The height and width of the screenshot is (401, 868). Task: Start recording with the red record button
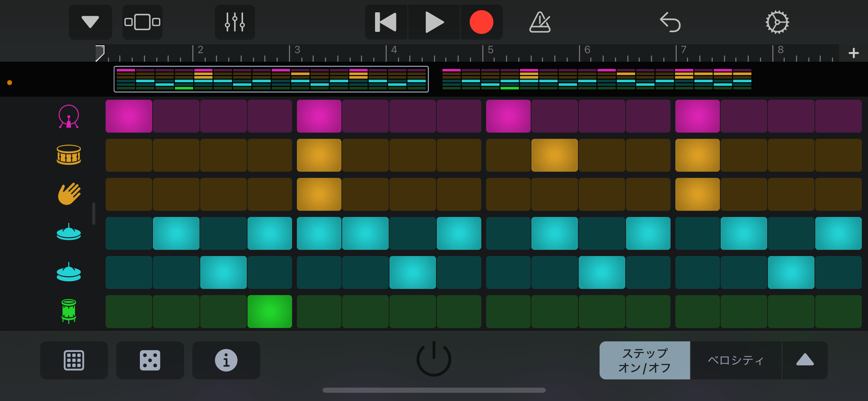pos(481,22)
